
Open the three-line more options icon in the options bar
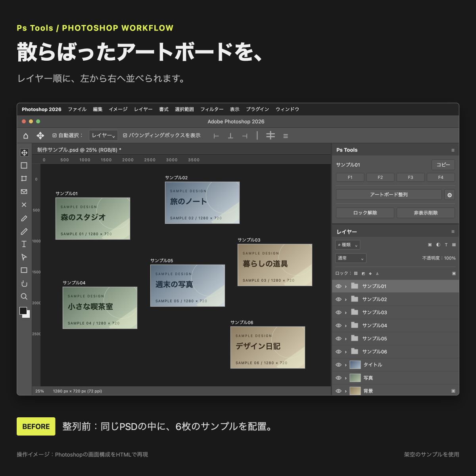click(286, 136)
